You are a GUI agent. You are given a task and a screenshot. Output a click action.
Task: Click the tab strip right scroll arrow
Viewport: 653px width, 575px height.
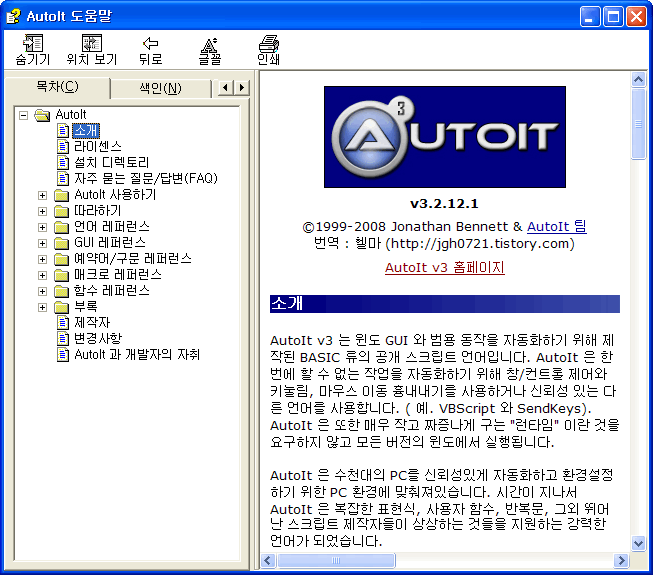pos(242,88)
